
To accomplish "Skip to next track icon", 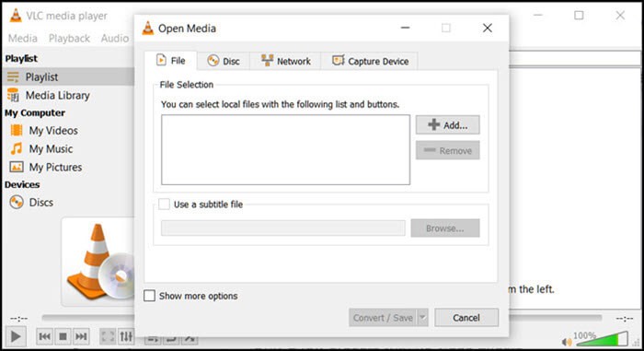I will point(81,336).
